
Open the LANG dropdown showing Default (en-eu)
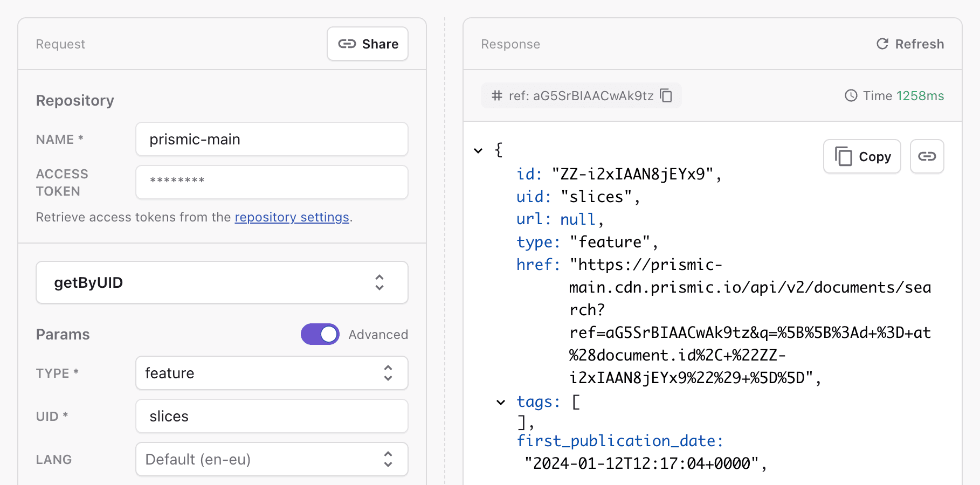pyautogui.click(x=271, y=459)
